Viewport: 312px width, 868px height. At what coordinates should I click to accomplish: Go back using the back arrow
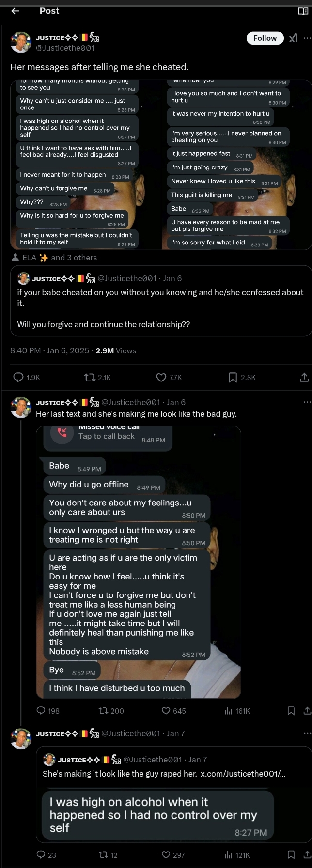tap(16, 11)
